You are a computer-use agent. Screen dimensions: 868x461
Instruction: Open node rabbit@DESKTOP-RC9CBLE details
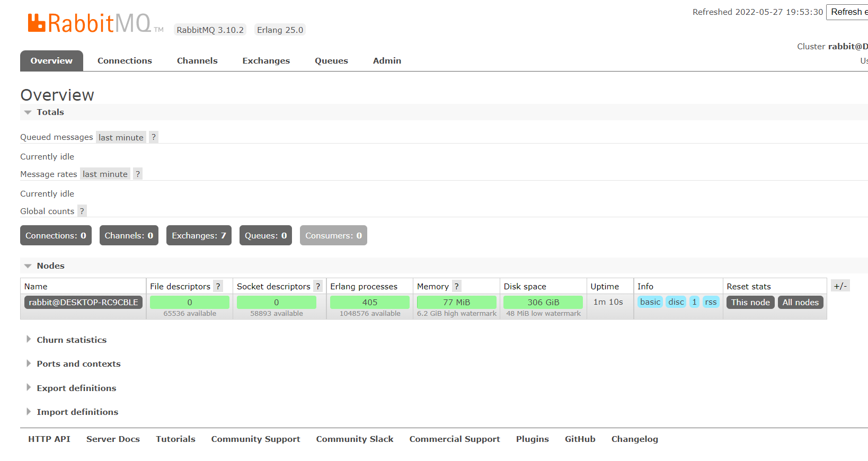tap(83, 302)
